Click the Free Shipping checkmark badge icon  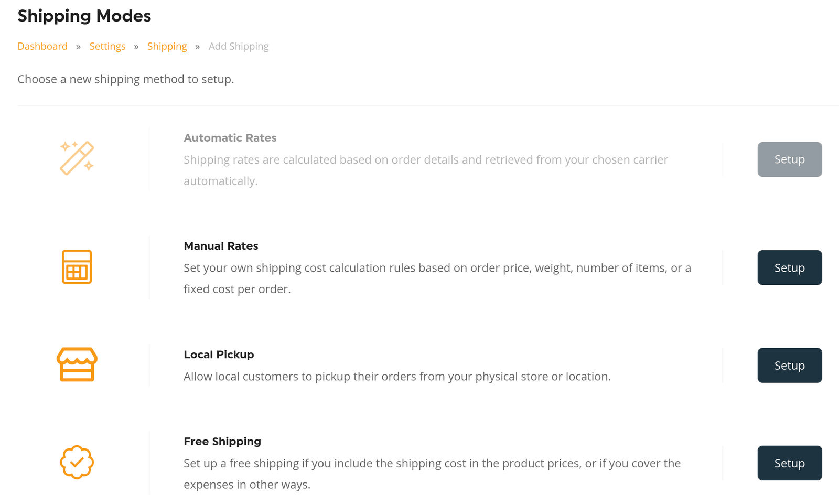click(77, 462)
